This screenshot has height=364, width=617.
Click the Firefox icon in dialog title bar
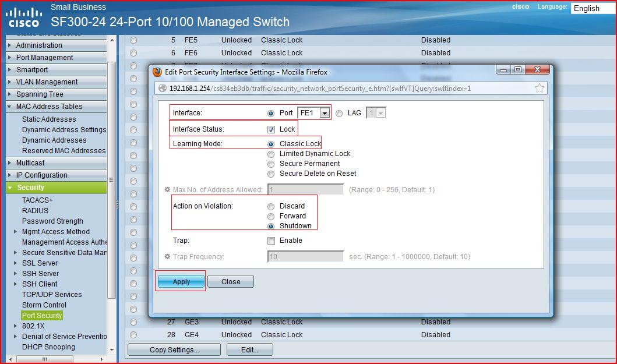(157, 72)
